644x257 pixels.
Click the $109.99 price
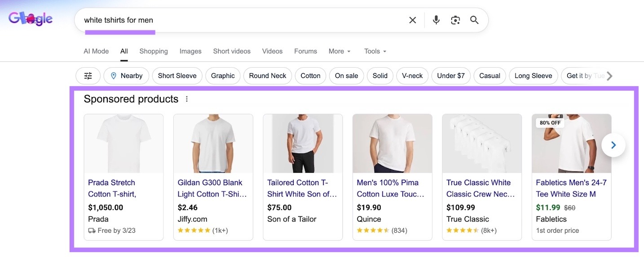coord(460,208)
